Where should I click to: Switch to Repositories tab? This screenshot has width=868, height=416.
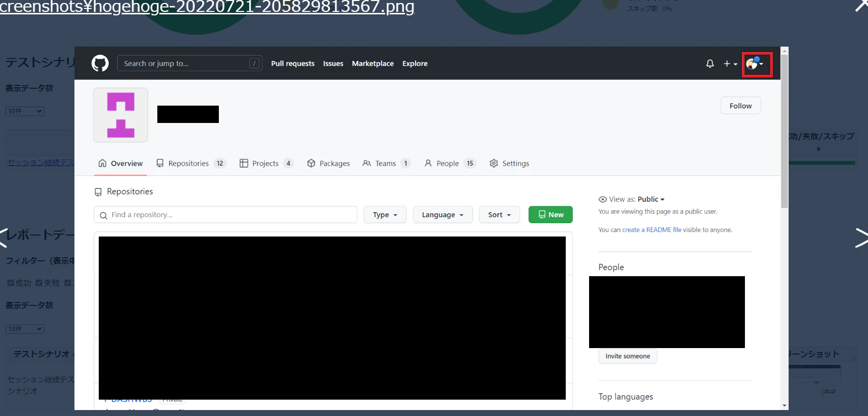pos(191,163)
